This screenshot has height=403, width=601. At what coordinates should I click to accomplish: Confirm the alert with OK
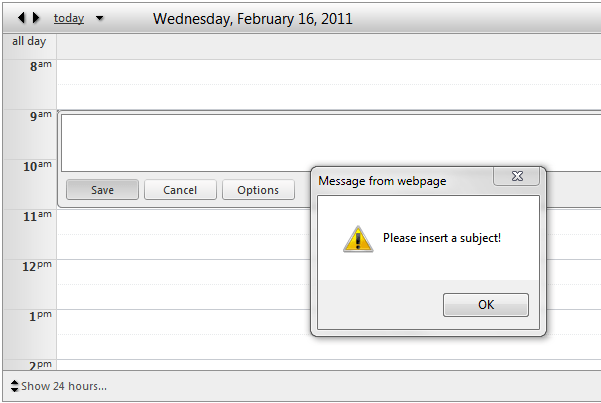(x=486, y=305)
